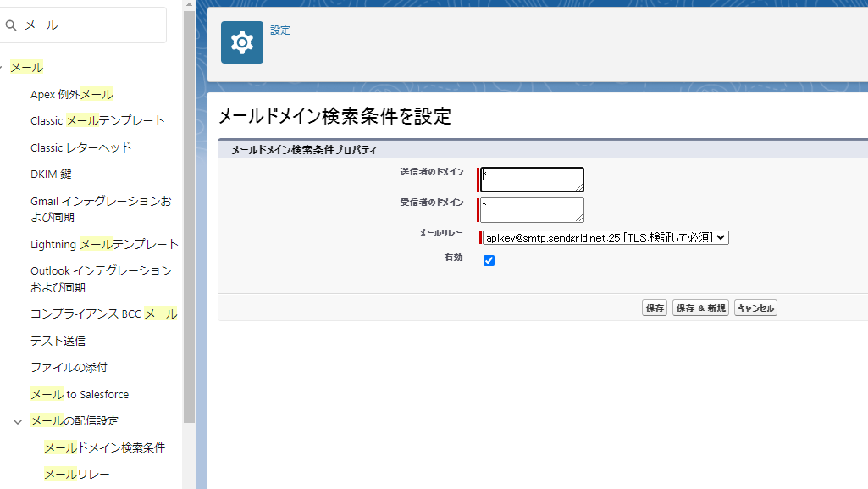This screenshot has width=868, height=489.
Task: Collapse the メールの配信設定 tree section
Action: tap(18, 420)
